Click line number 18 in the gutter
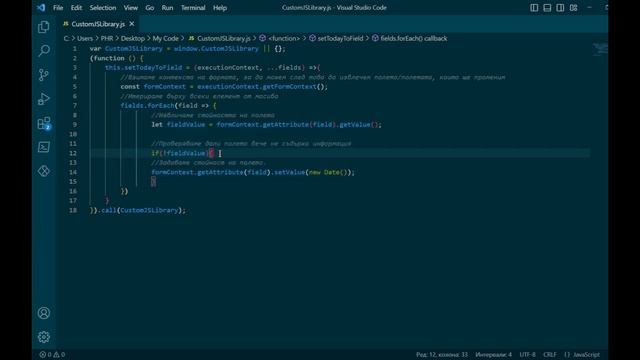 click(73, 211)
